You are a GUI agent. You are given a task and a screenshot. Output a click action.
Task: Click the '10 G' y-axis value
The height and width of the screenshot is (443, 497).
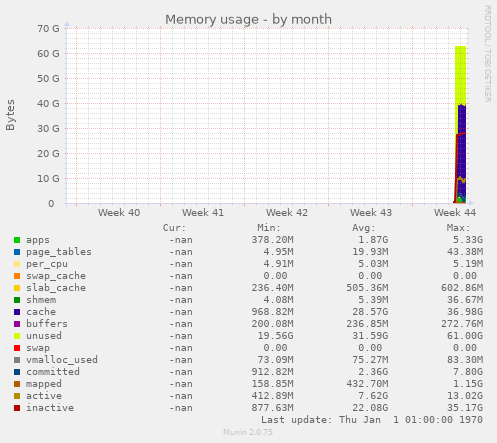[x=48, y=179]
